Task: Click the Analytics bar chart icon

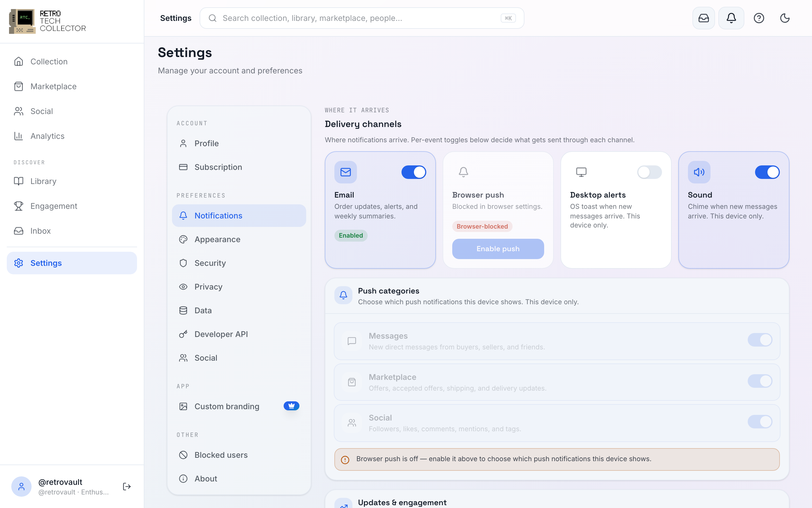Action: click(18, 136)
